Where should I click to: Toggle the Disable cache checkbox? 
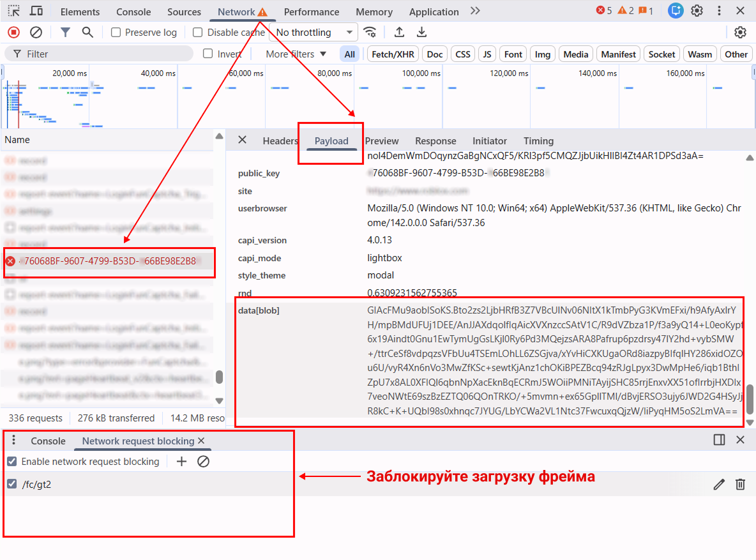[x=198, y=33]
